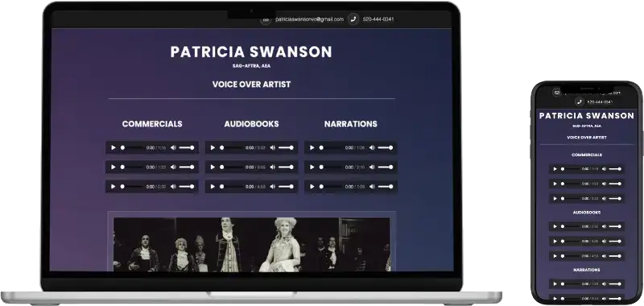Play first Audiobooks track (3:32) on laptop
The height and width of the screenshot is (306, 644).
pyautogui.click(x=213, y=147)
